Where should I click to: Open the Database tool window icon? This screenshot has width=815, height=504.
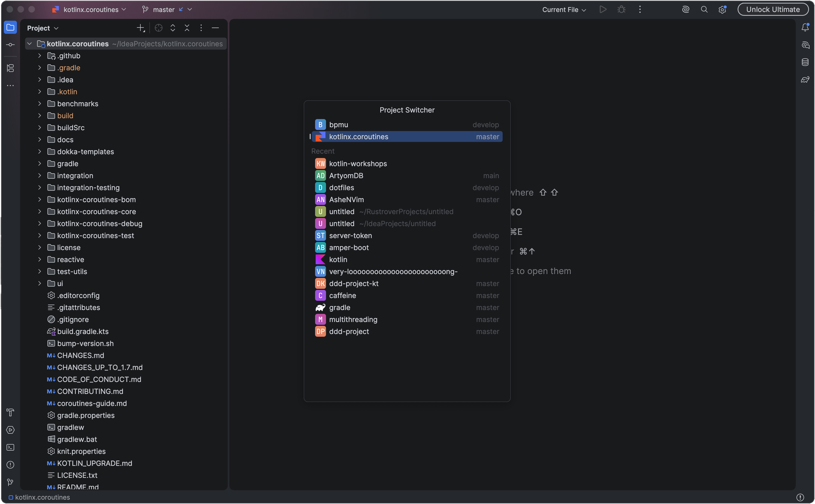[805, 62]
